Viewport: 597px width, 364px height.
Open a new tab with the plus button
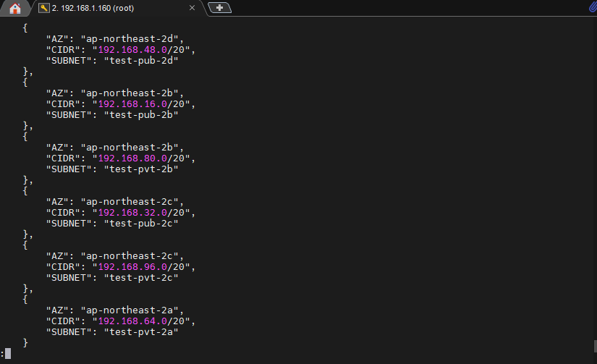pyautogui.click(x=220, y=8)
